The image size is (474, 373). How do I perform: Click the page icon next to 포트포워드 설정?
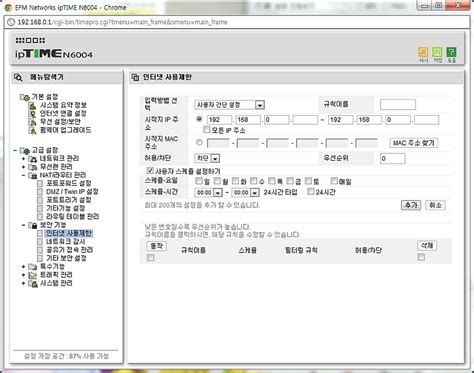pyautogui.click(x=40, y=183)
